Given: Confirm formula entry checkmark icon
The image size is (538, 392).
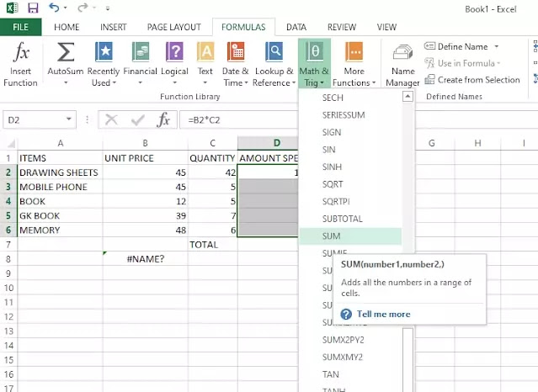Looking at the screenshot, I should [x=137, y=120].
